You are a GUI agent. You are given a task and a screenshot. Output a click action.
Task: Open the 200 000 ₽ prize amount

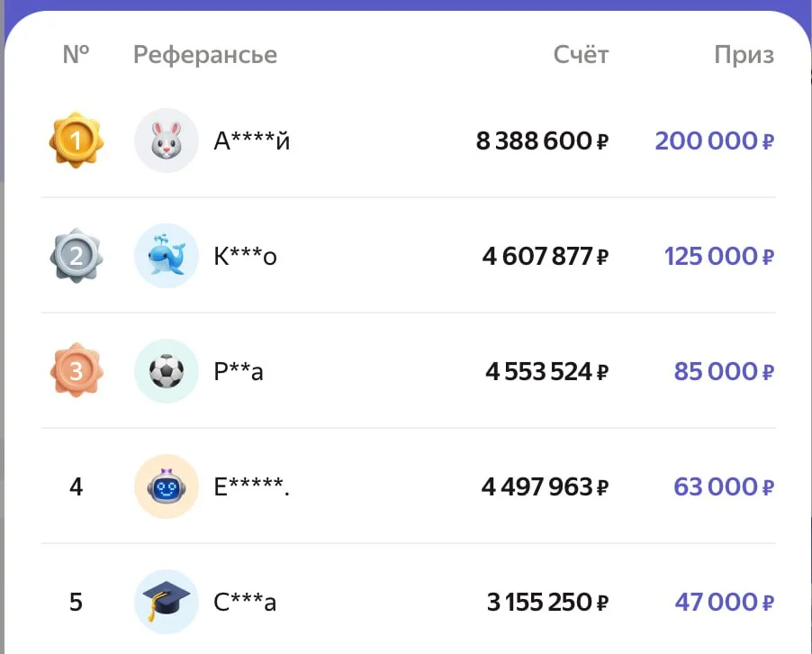pos(714,141)
